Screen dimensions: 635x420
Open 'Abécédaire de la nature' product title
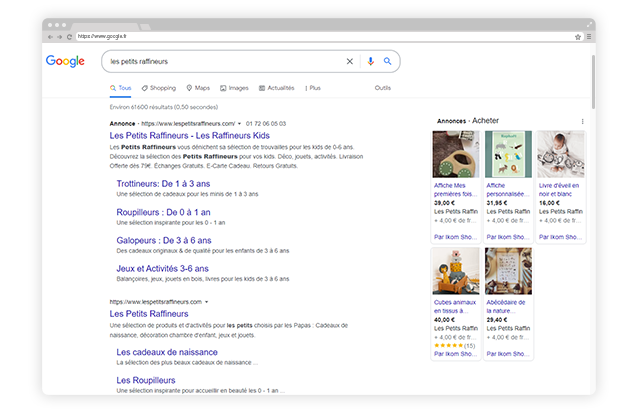(x=506, y=307)
